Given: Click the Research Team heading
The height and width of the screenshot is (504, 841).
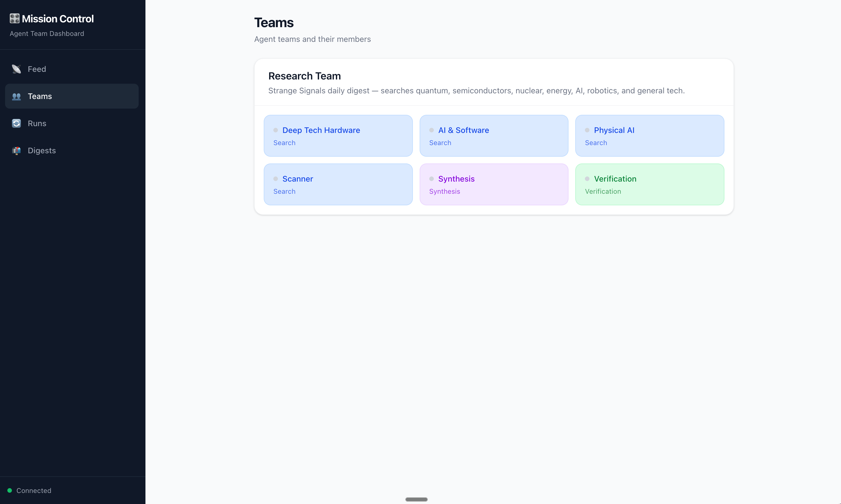Looking at the screenshot, I should [x=304, y=76].
